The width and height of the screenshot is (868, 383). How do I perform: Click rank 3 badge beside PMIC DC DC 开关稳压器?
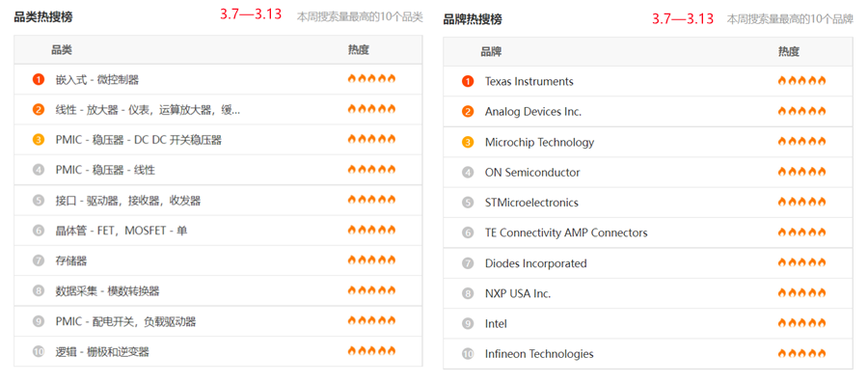pos(39,140)
